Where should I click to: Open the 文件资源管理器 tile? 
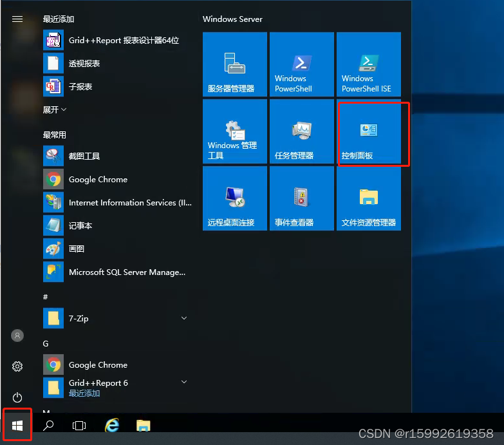[369, 198]
